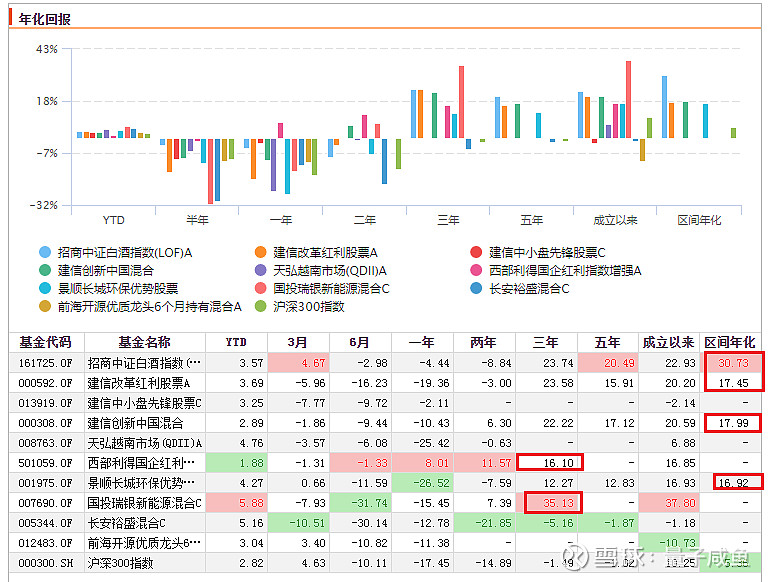
Task: Click the 基金代码 column header
Action: [x=46, y=343]
